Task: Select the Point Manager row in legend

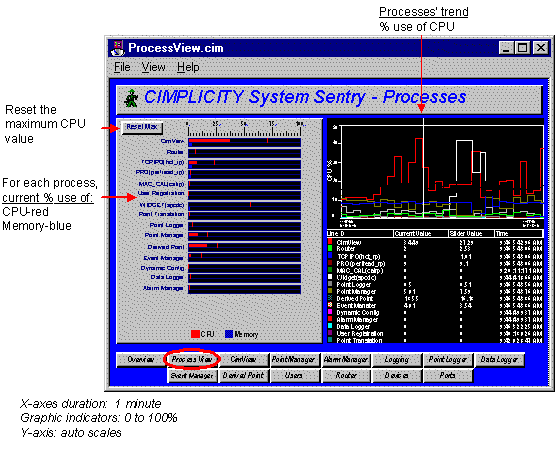Action: 435,291
